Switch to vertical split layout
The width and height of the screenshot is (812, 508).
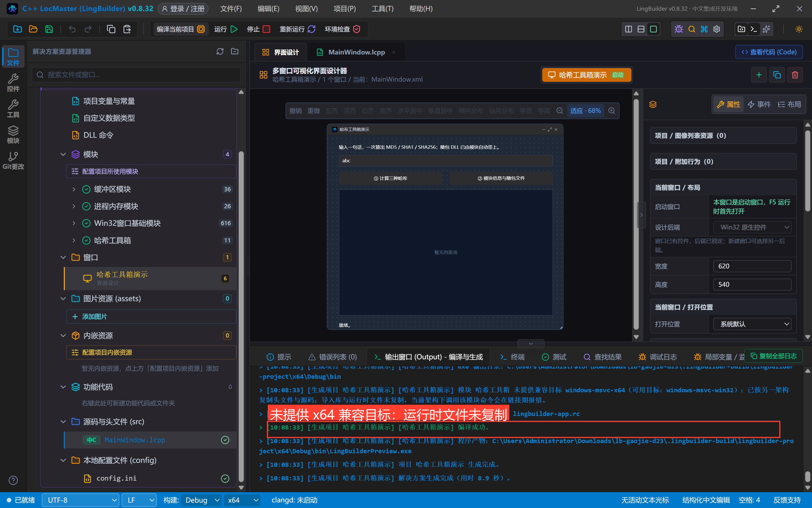click(628, 29)
